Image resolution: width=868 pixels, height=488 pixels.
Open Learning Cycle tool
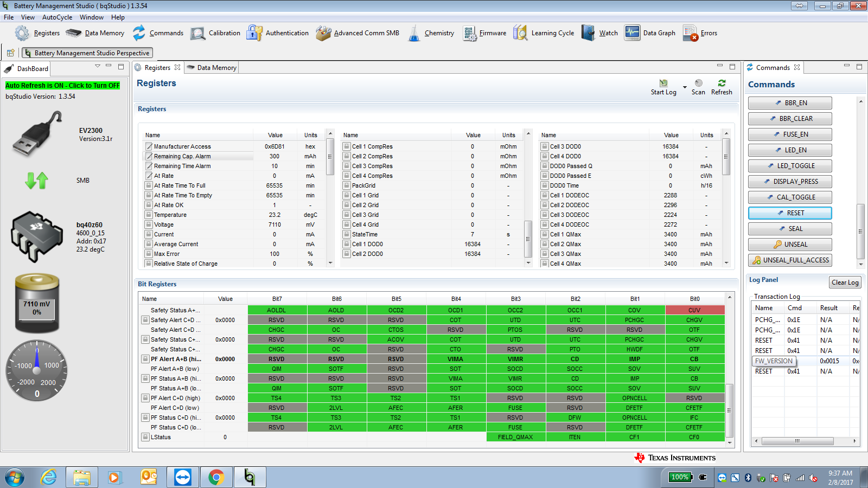click(x=520, y=33)
